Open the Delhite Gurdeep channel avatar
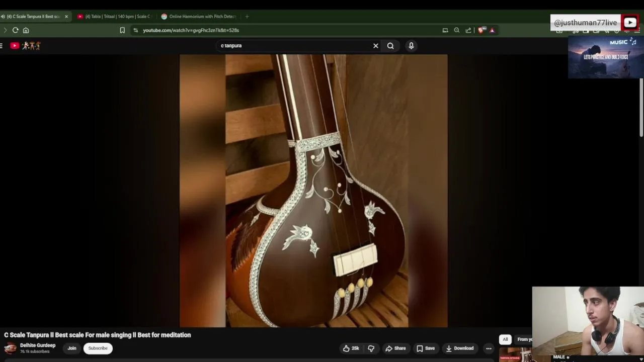 pos(10,348)
